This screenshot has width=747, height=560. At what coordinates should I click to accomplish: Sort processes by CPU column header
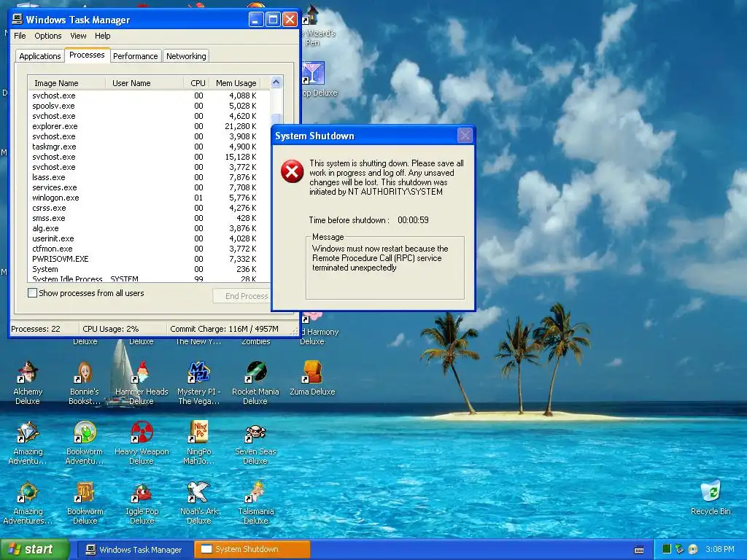point(196,83)
